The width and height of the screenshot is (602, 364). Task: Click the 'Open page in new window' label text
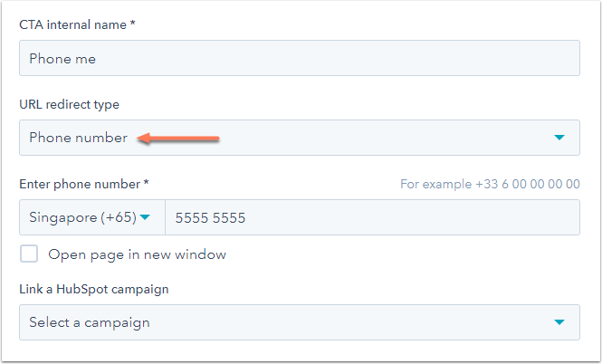point(137,254)
